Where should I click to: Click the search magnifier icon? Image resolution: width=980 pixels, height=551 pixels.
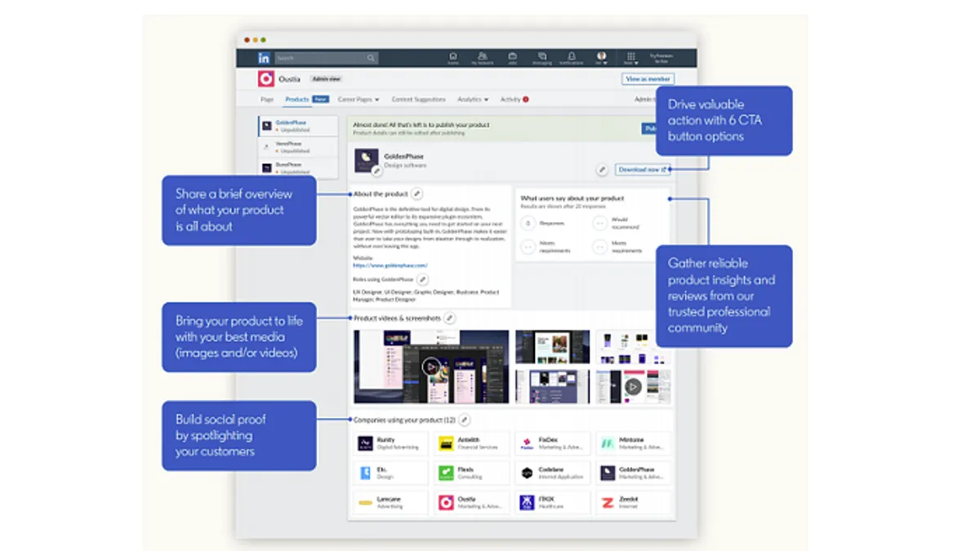point(371,59)
